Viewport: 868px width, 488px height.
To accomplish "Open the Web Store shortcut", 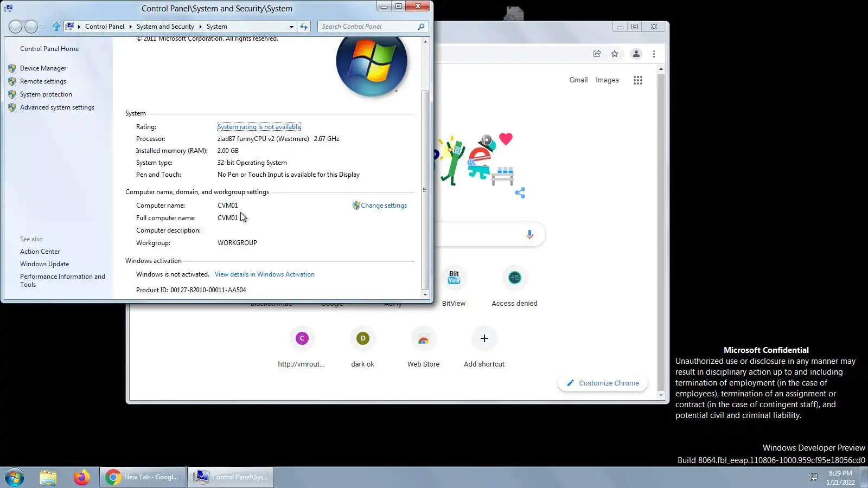I will coord(424,348).
